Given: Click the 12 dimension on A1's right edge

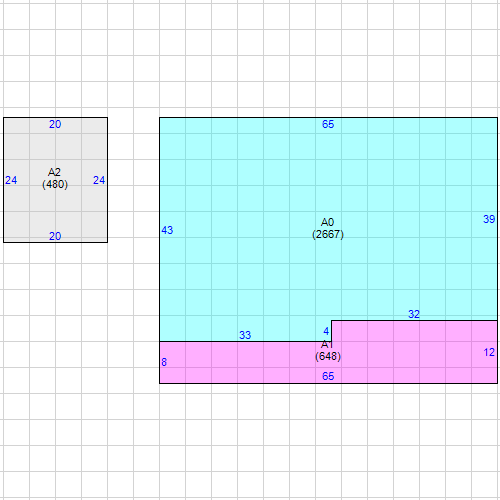Looking at the screenshot, I should click(x=489, y=352).
